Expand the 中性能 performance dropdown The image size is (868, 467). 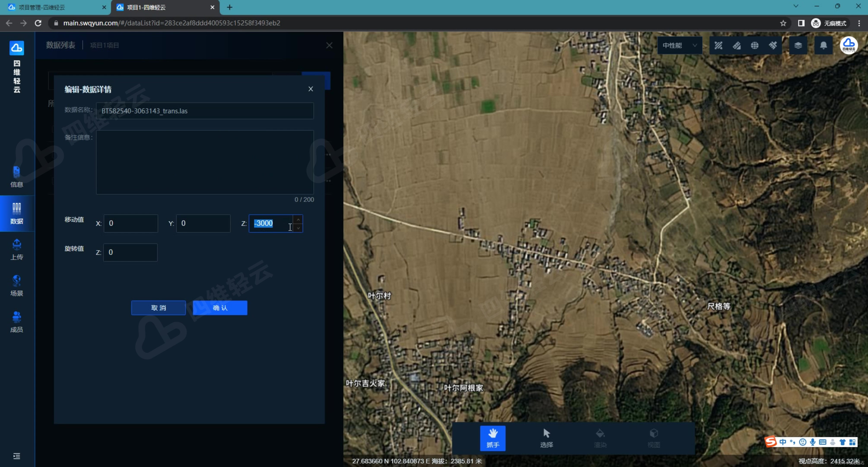679,46
